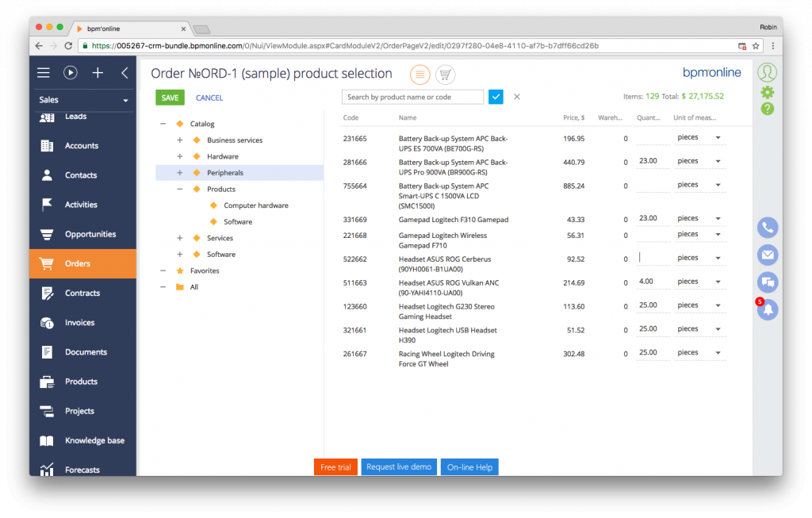Open the user profile icon
Screen dimensions: 812x518
[767, 72]
